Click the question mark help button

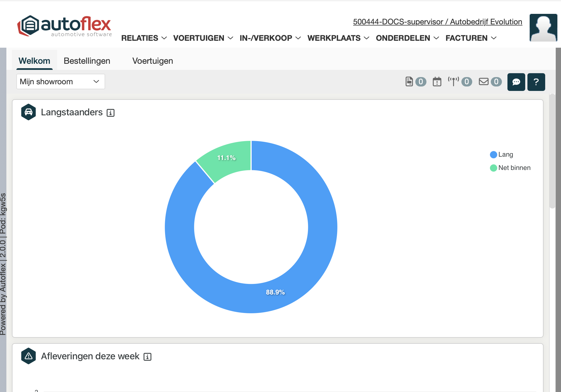click(x=536, y=82)
